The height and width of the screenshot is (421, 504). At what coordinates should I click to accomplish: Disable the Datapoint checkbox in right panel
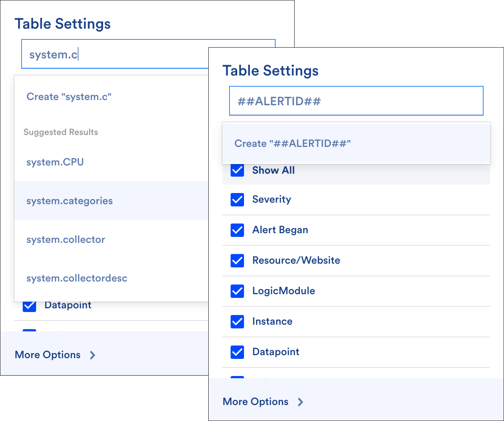coord(237,352)
